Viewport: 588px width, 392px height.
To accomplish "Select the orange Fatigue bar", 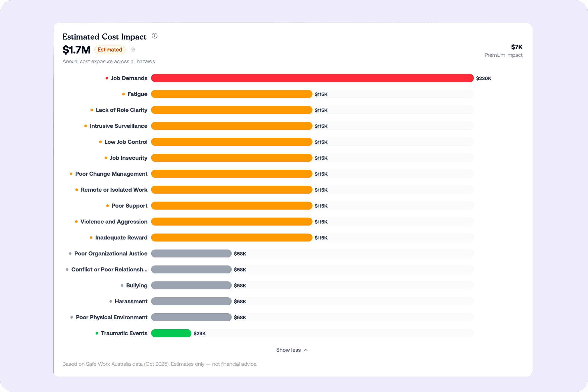I will coord(231,94).
